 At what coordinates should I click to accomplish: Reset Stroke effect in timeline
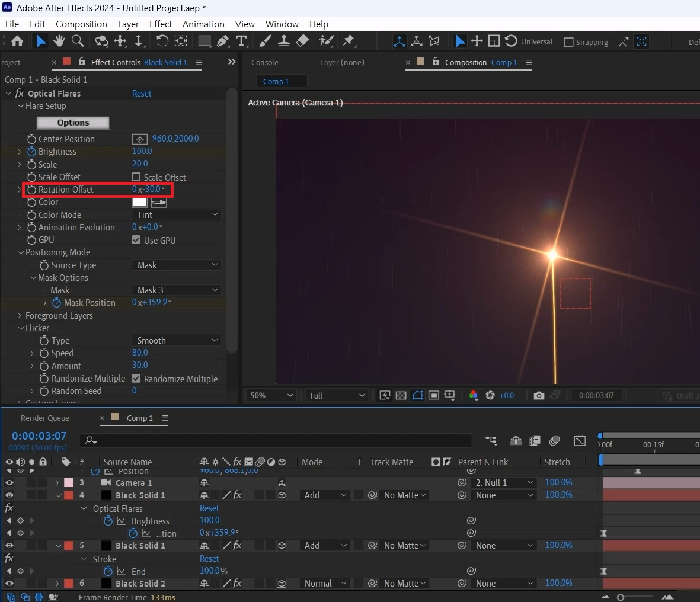click(x=209, y=559)
